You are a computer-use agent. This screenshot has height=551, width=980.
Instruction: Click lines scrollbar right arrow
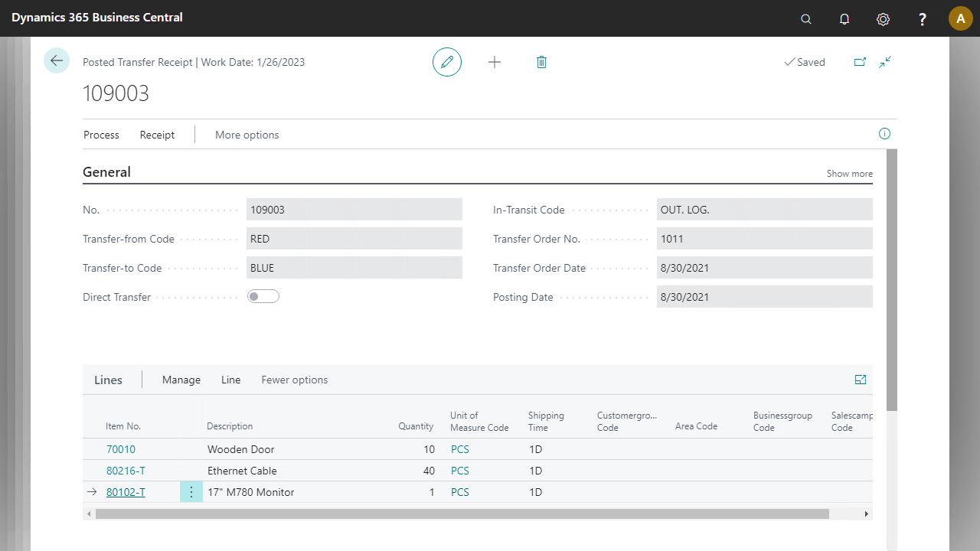click(867, 514)
